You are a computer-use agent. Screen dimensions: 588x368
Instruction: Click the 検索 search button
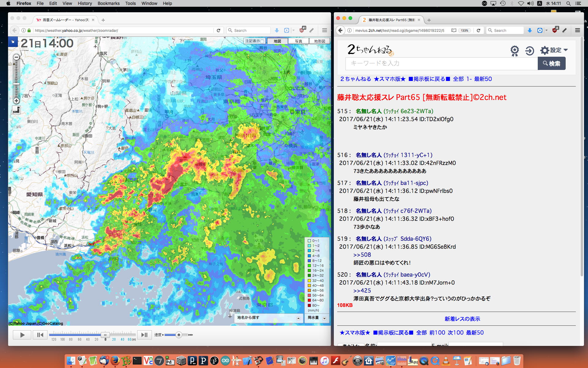pyautogui.click(x=552, y=63)
